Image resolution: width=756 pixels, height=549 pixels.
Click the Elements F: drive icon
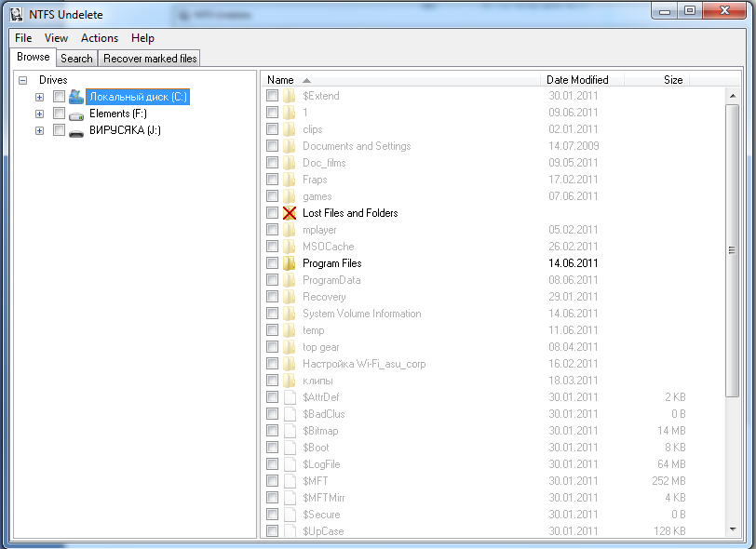pyautogui.click(x=76, y=114)
